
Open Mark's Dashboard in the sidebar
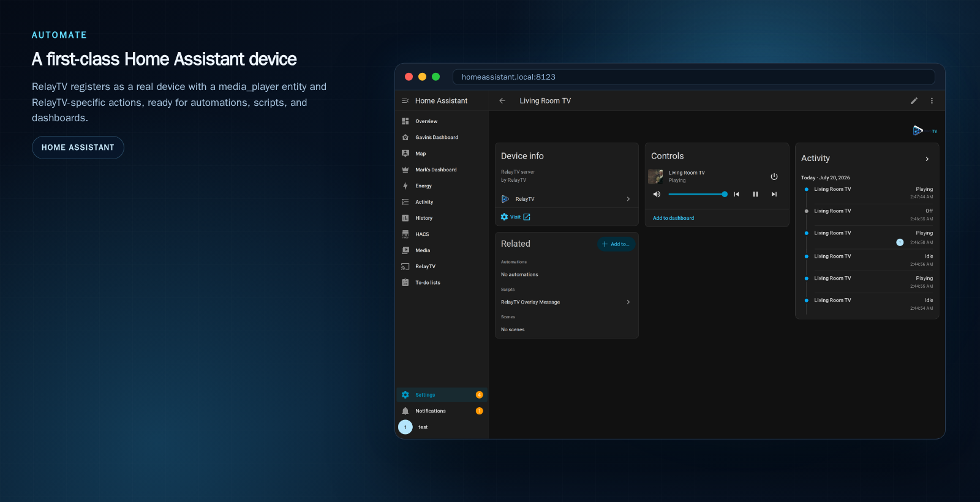point(442,170)
